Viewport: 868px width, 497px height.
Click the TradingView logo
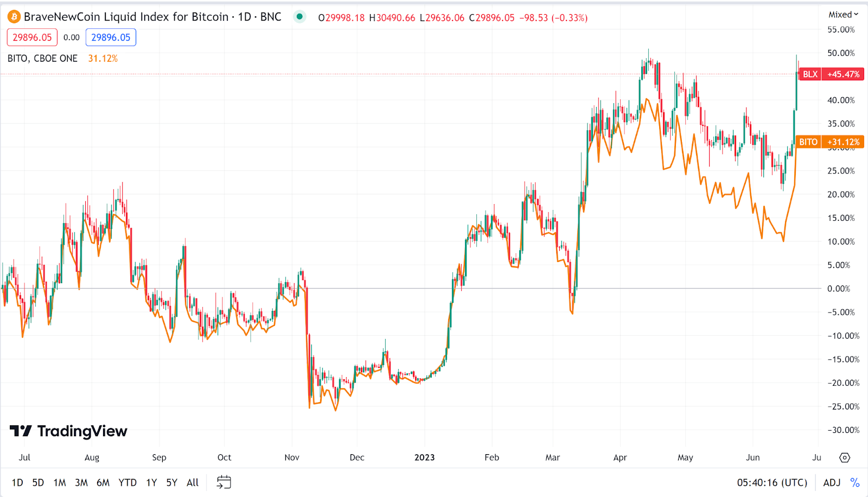coord(68,431)
